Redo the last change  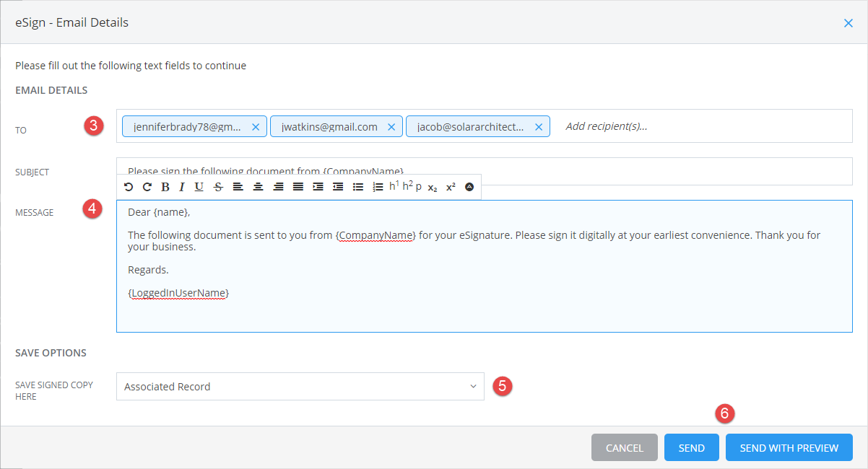tap(147, 187)
